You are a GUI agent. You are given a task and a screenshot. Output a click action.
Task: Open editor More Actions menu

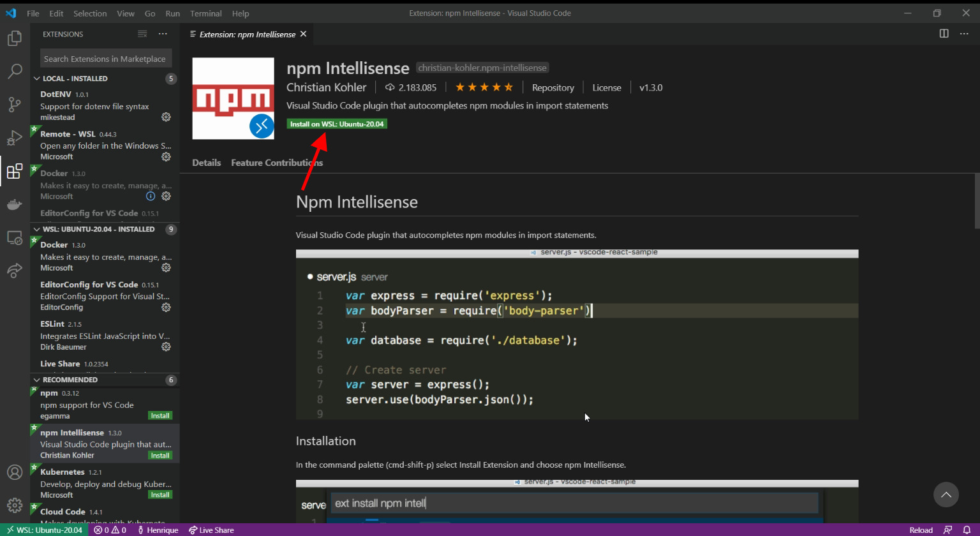pyautogui.click(x=964, y=34)
